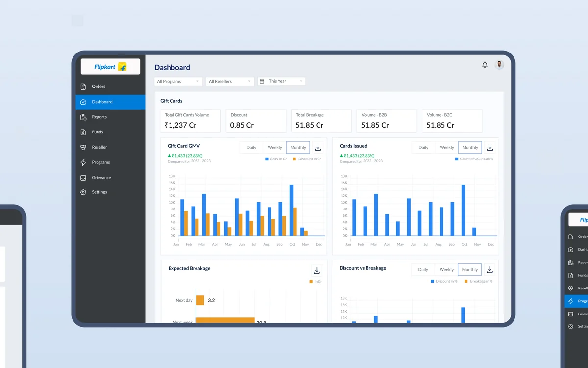This screenshot has width=588, height=368.
Task: Click the Settings gear icon
Action: [83, 192]
